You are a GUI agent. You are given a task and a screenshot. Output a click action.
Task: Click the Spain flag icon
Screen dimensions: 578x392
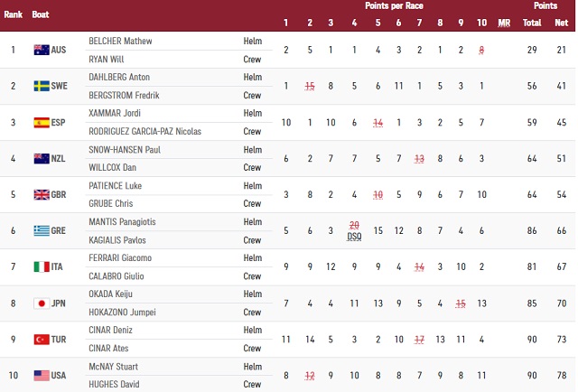click(42, 122)
